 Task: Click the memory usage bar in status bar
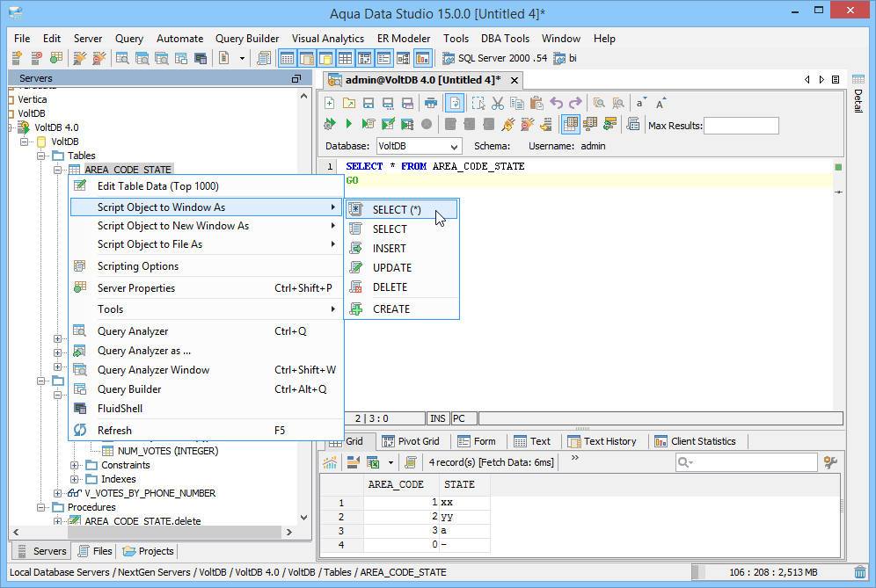click(771, 572)
